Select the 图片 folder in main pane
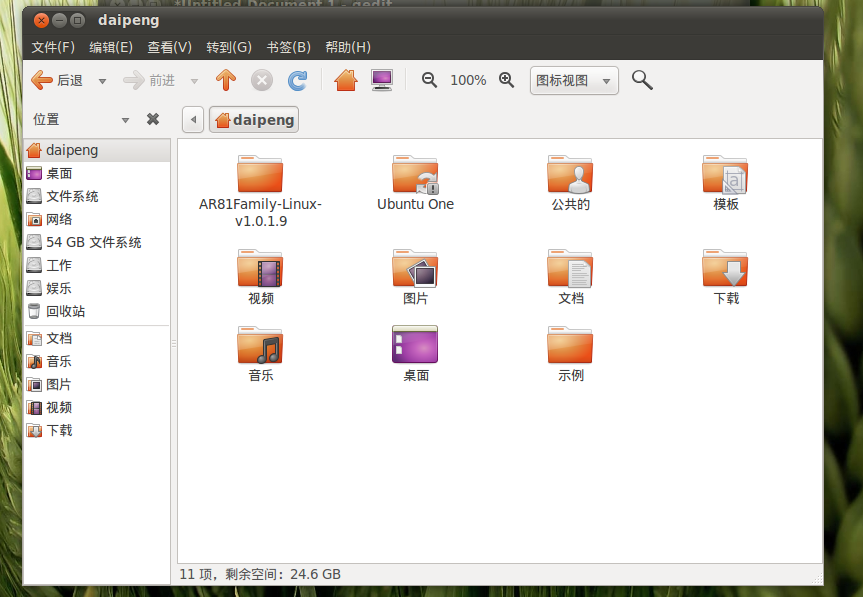 click(416, 268)
